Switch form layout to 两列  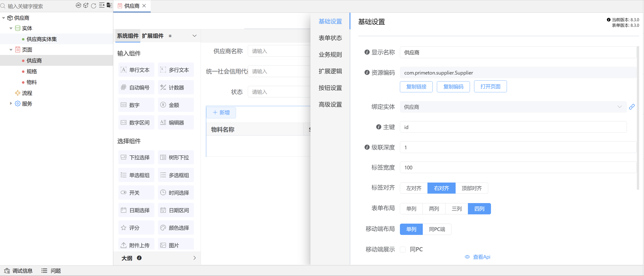[434, 209]
